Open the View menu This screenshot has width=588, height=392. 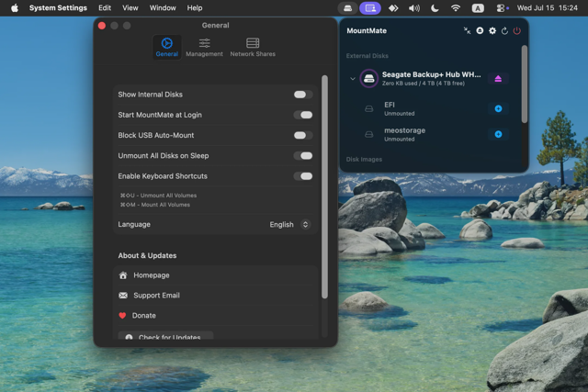[130, 8]
